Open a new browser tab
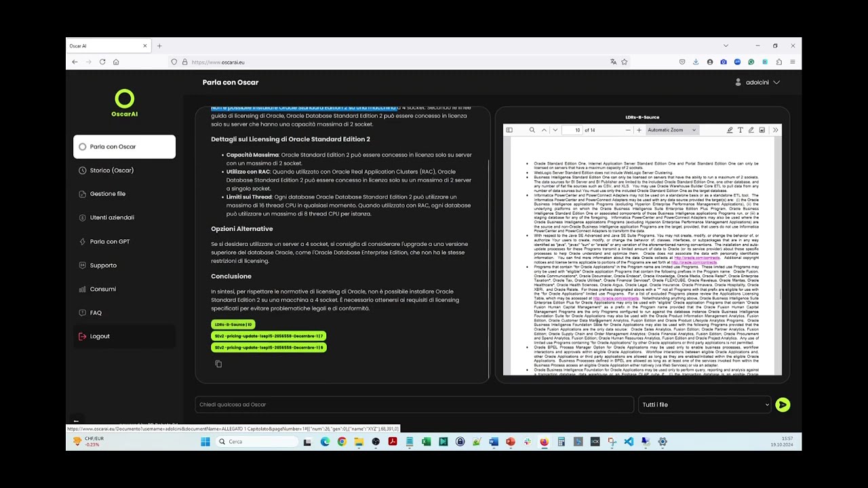Screen dimensions: 868x488 click(x=159, y=46)
